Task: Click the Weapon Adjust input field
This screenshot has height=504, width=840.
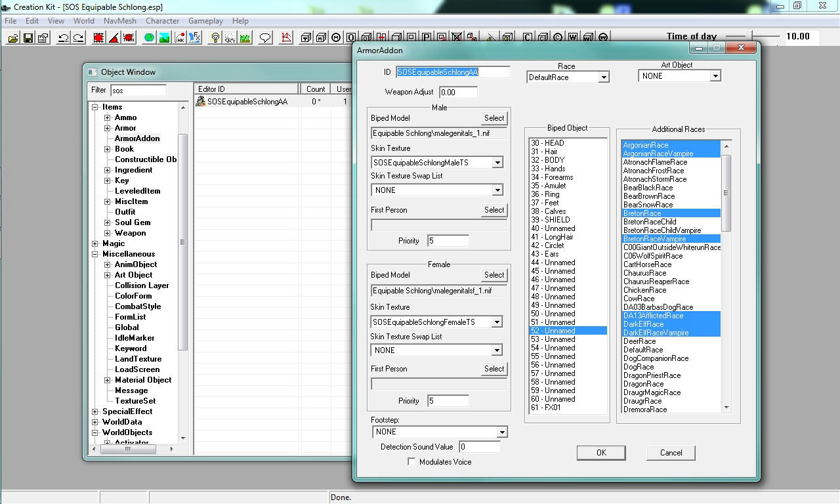Action: click(x=458, y=93)
